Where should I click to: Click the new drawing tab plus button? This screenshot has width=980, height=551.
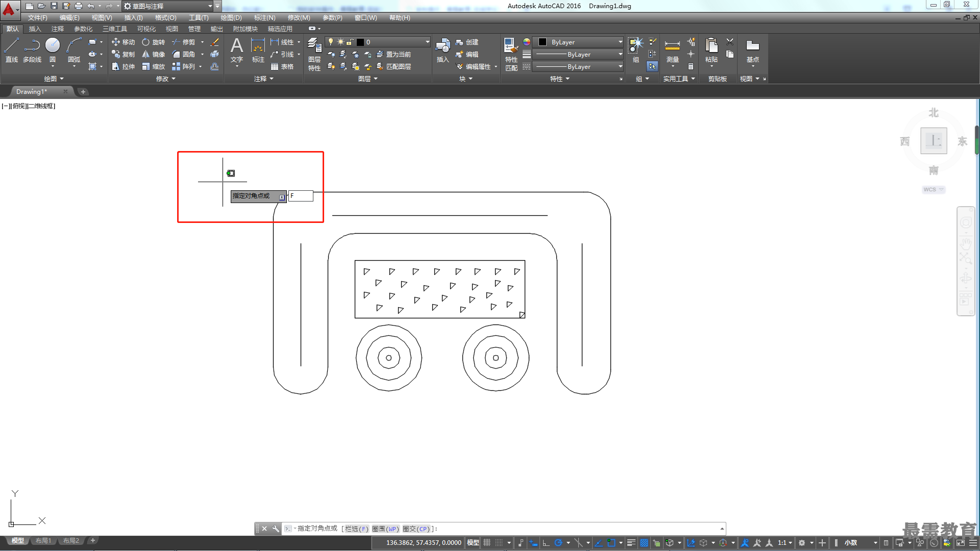(83, 92)
